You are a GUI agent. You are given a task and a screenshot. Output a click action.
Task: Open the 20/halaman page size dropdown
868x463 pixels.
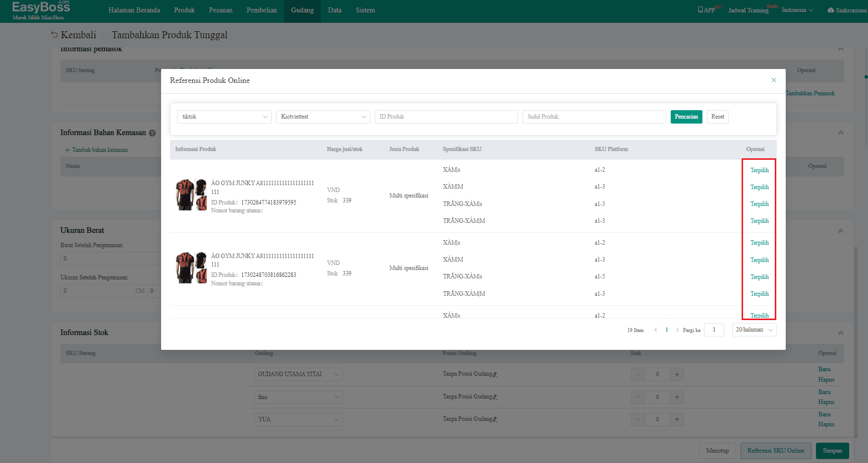tap(754, 330)
